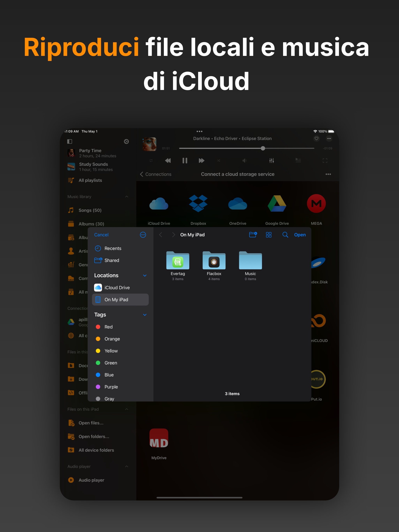Toggle the favorite heart for current track
Screen dimensions: 399x532
[316, 138]
